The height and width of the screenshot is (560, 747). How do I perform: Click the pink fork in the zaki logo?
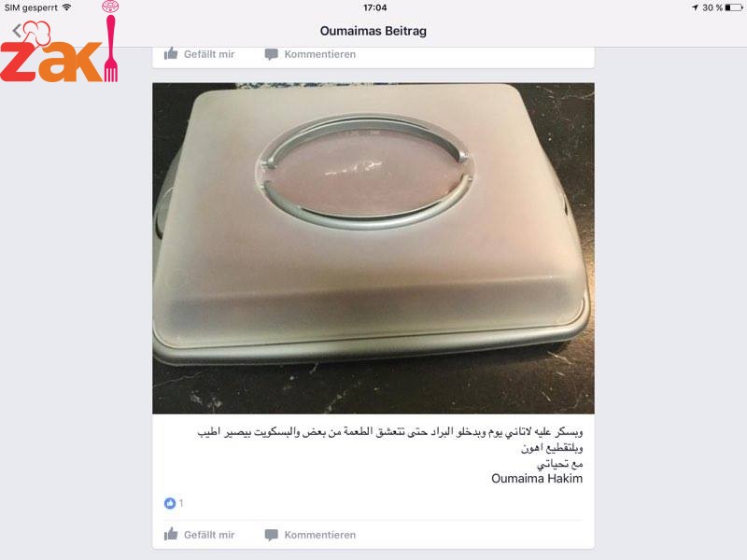click(110, 48)
